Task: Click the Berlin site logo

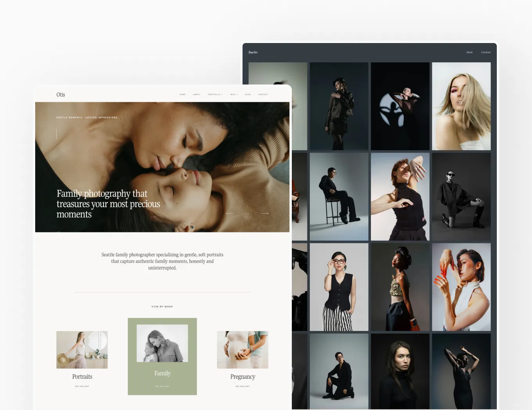Action: coord(253,52)
